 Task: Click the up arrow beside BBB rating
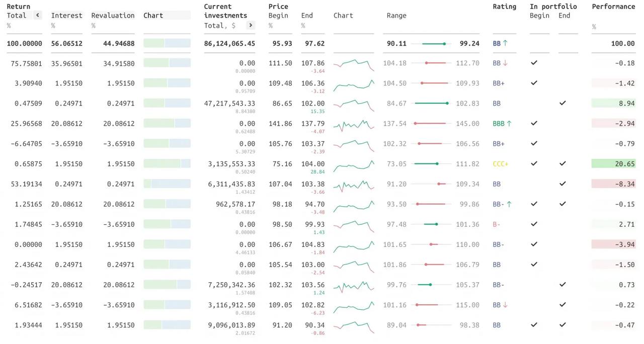point(509,123)
